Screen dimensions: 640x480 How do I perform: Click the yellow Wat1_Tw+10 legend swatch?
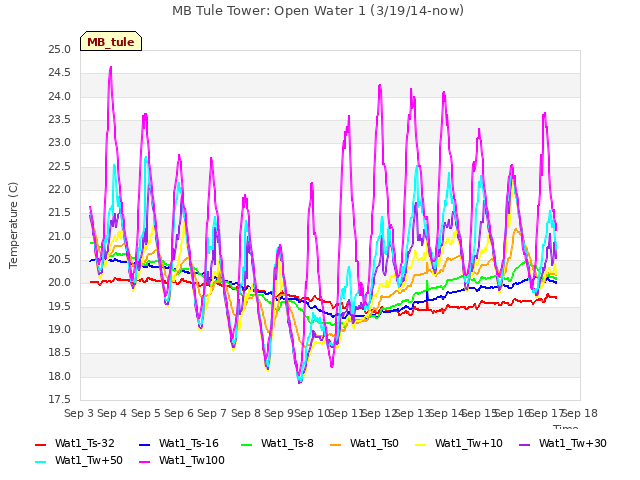[x=421, y=444]
